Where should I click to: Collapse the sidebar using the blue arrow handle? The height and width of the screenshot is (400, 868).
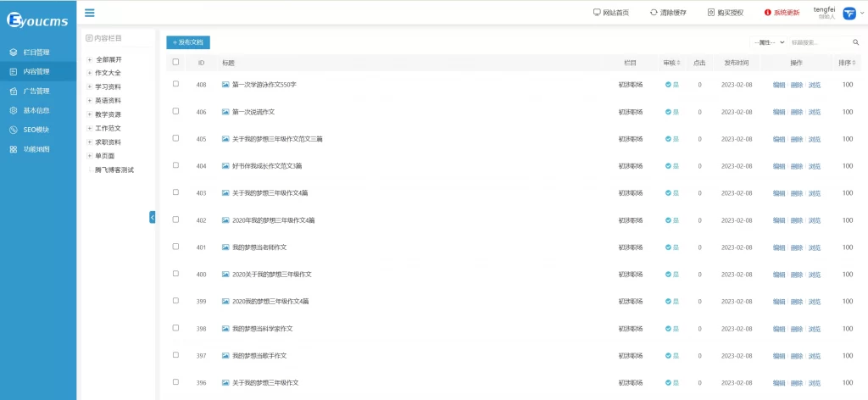pyautogui.click(x=153, y=217)
